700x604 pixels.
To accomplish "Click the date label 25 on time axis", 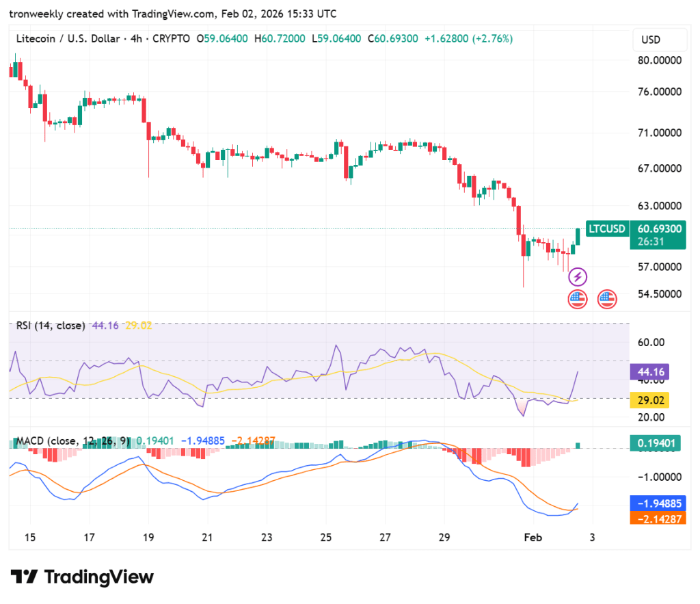I will 326,538.
